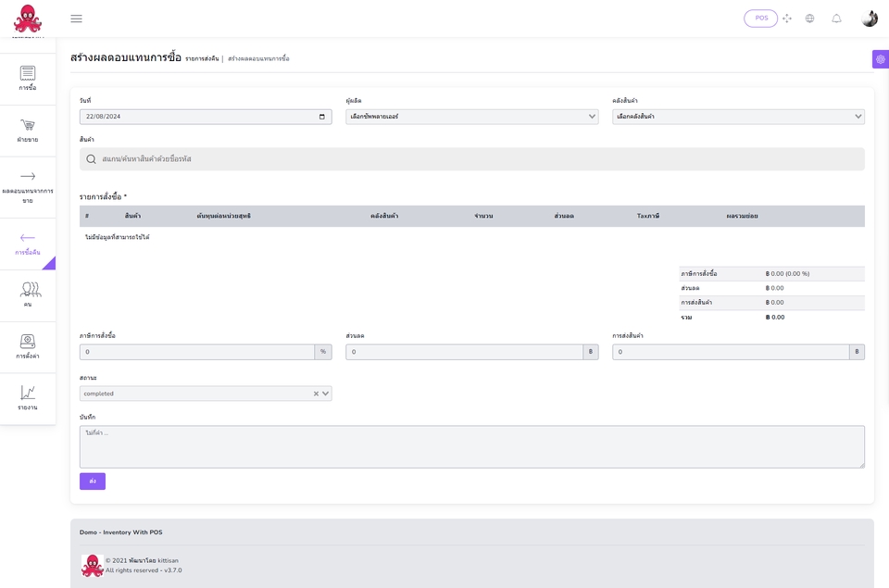
Task: Open the user avatar profile menu
Action: tap(868, 18)
